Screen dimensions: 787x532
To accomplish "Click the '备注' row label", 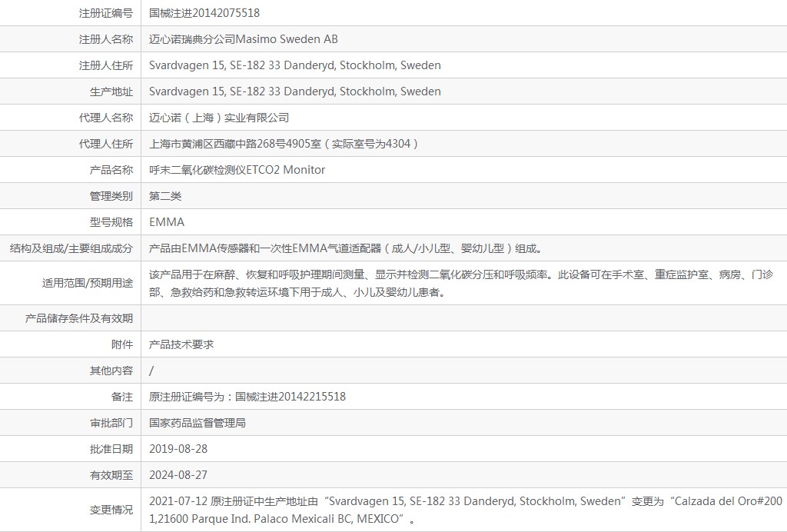I will [122, 397].
